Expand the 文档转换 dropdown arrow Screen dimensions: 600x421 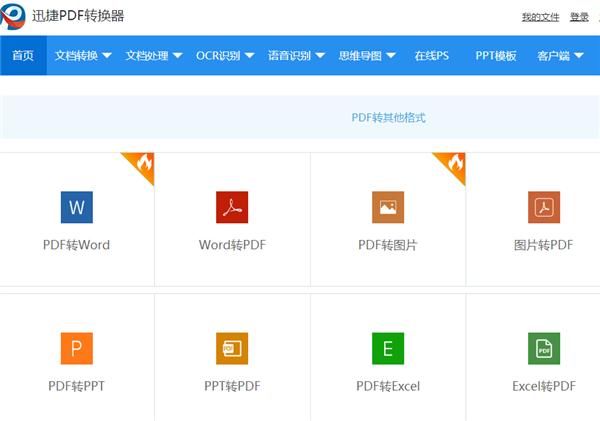click(107, 55)
